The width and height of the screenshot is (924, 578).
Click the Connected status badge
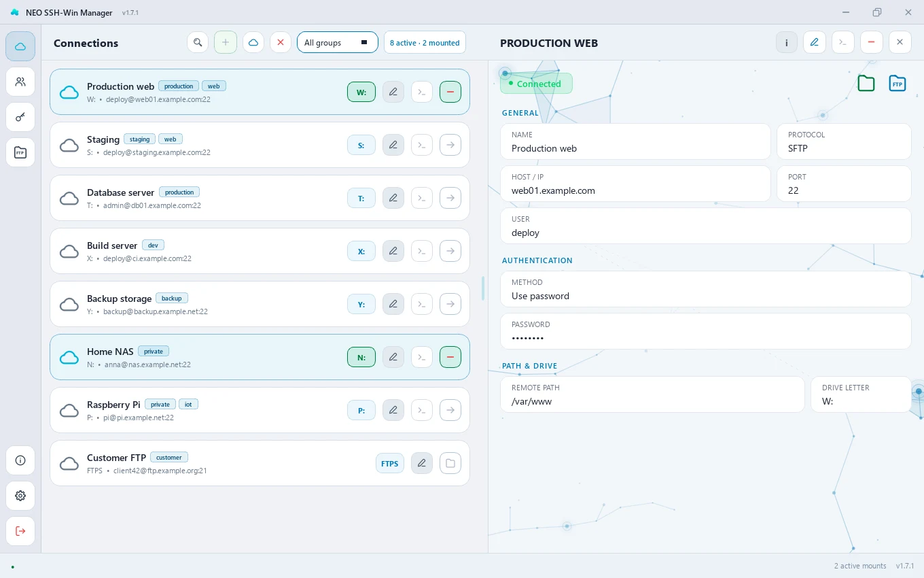[x=536, y=84]
